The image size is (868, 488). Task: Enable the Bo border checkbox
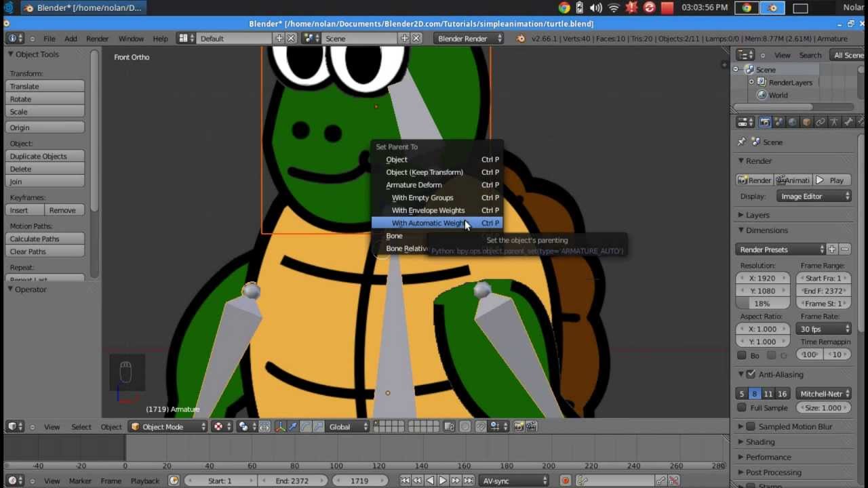(x=742, y=355)
